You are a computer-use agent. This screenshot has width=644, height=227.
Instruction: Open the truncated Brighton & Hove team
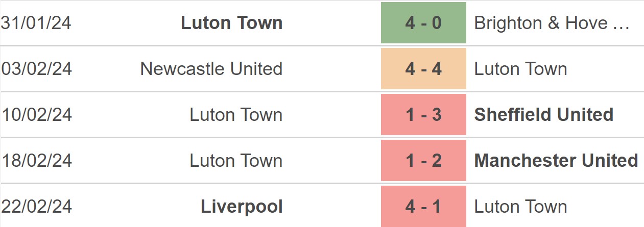[x=552, y=23]
